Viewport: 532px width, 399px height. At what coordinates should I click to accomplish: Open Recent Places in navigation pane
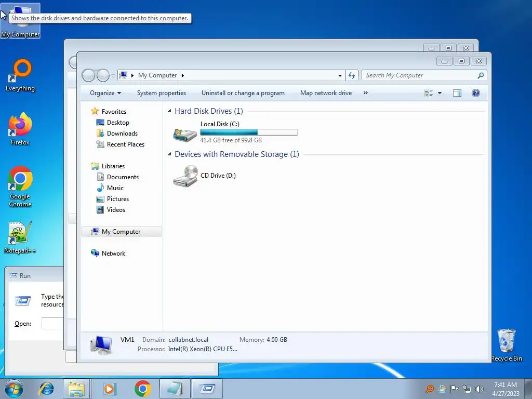[126, 144]
